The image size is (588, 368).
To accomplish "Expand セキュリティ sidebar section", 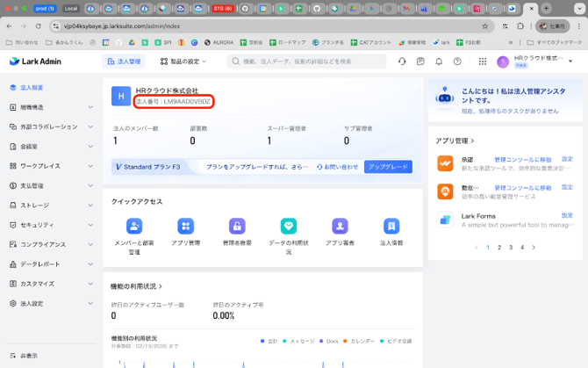I will point(51,225).
